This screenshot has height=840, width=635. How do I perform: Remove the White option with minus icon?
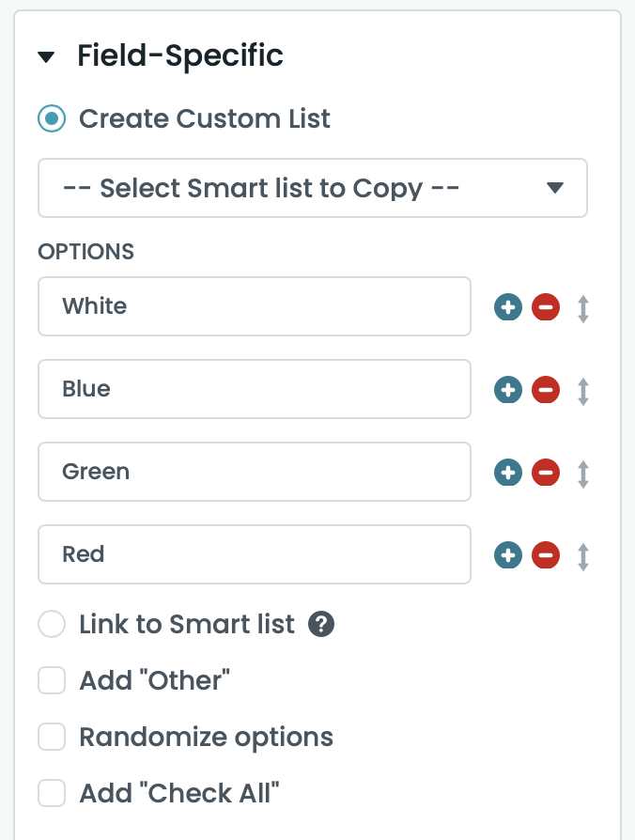tap(546, 307)
